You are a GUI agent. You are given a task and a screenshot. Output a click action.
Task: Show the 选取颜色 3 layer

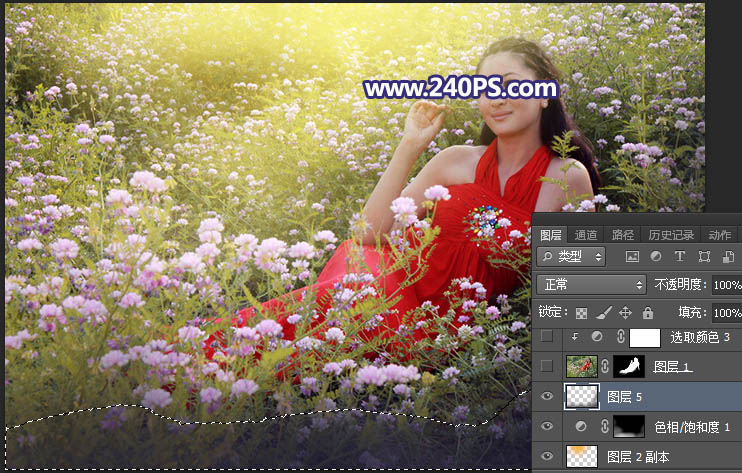point(545,338)
